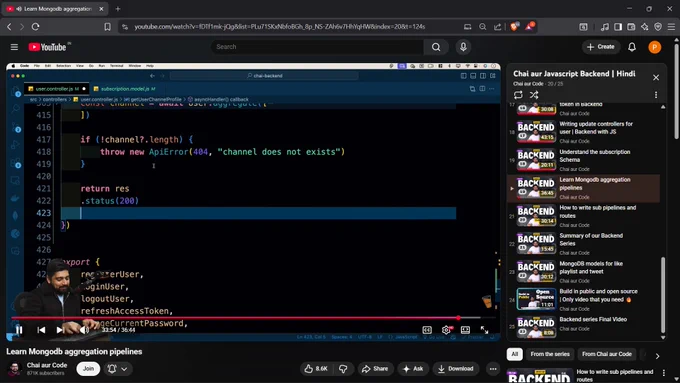This screenshot has height=383, width=680.
Task: Toggle the browser sidebar panel icon
Action: coord(618,26)
